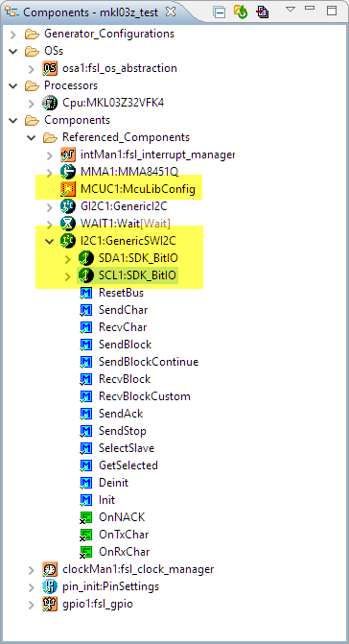Select the RecvChar method
The height and width of the screenshot is (644, 349).
(123, 327)
